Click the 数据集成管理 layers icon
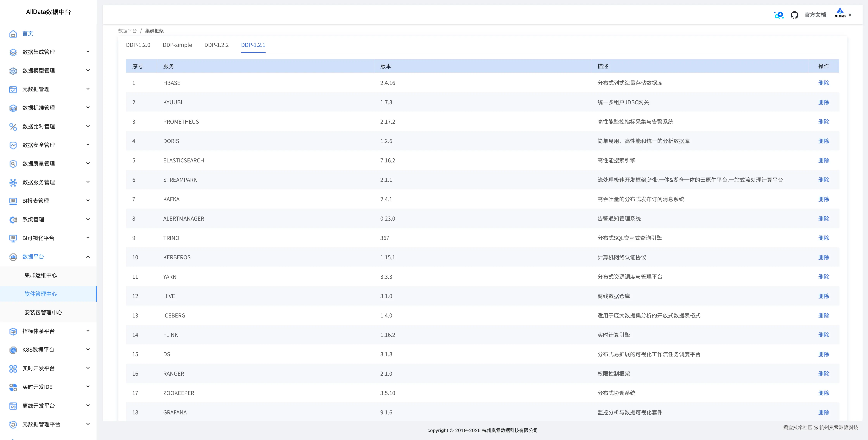 (13, 52)
